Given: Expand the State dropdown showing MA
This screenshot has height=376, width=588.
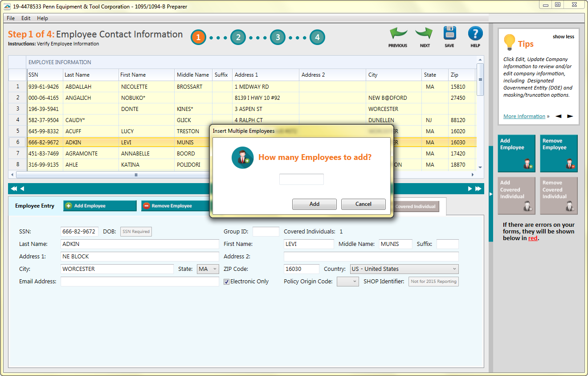Looking at the screenshot, I should click(208, 269).
